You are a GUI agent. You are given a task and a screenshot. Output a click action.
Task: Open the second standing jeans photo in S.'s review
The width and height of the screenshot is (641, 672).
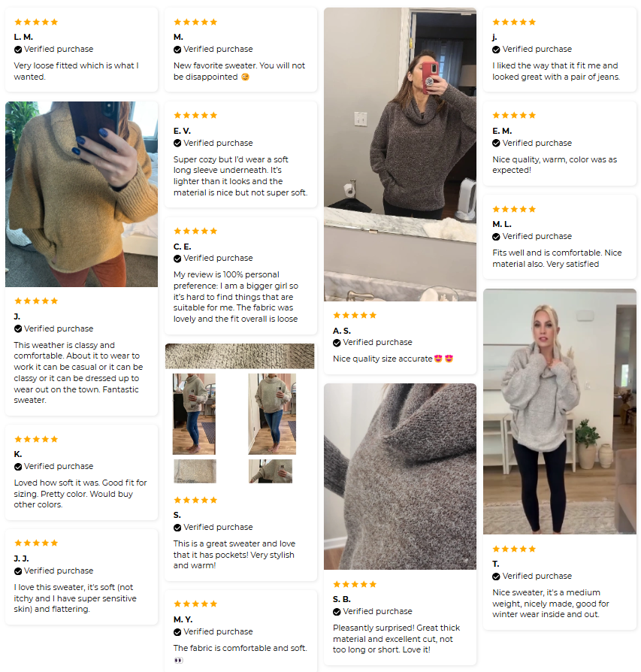pyautogui.click(x=272, y=413)
